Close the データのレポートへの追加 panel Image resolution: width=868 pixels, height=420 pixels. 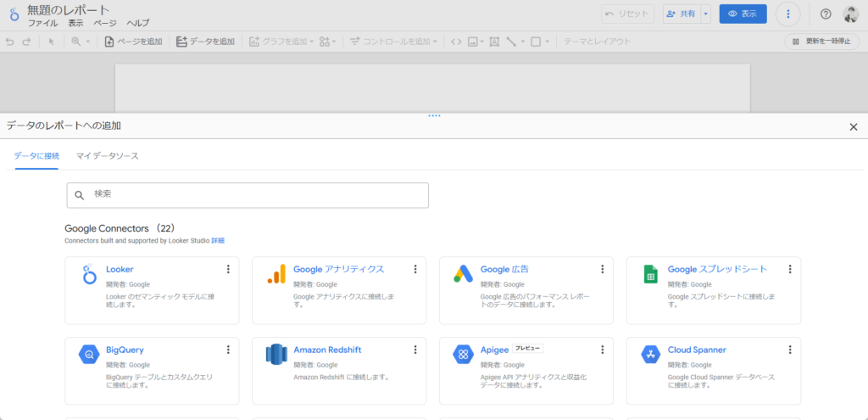(x=853, y=127)
